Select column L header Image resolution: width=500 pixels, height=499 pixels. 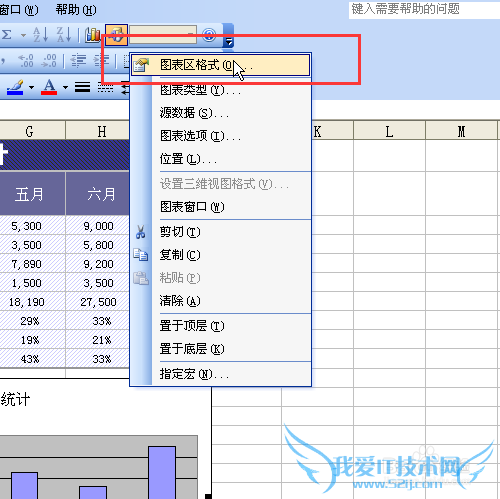click(389, 130)
